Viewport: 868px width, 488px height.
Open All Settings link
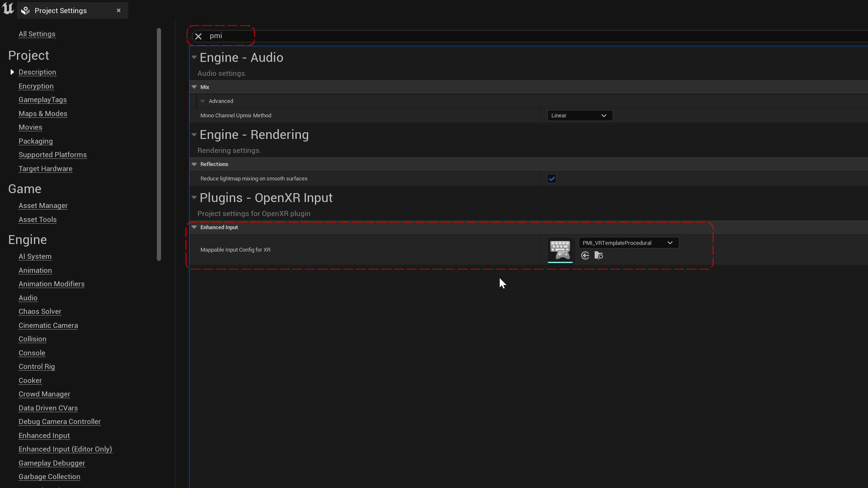pos(37,34)
